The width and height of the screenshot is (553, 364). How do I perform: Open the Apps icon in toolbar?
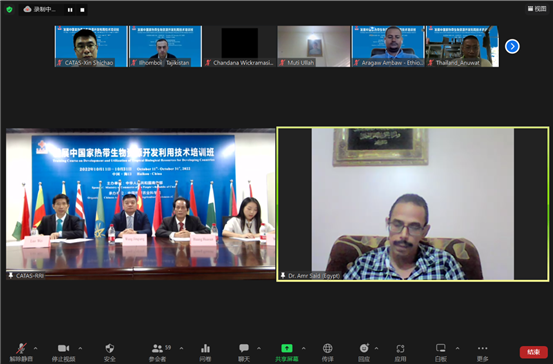tap(400, 348)
